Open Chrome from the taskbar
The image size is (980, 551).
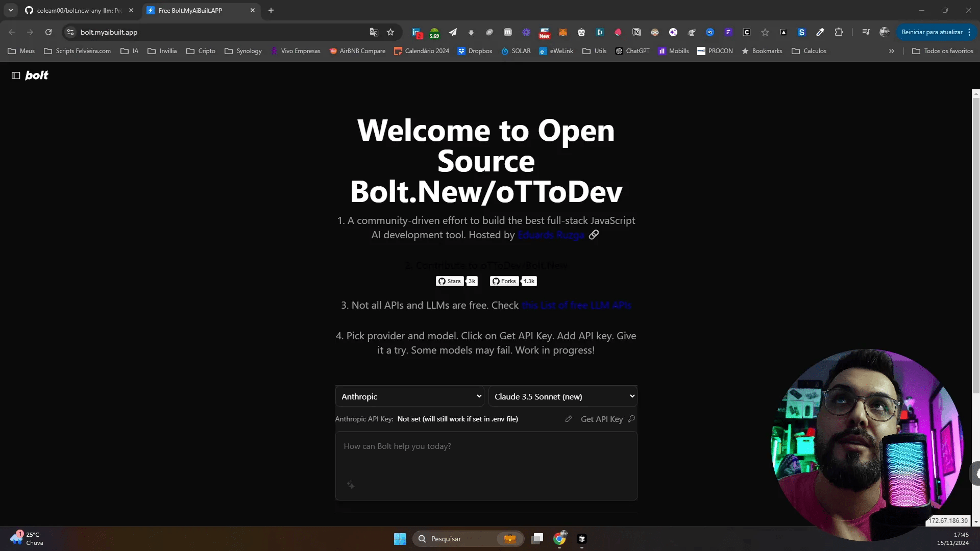point(560,539)
